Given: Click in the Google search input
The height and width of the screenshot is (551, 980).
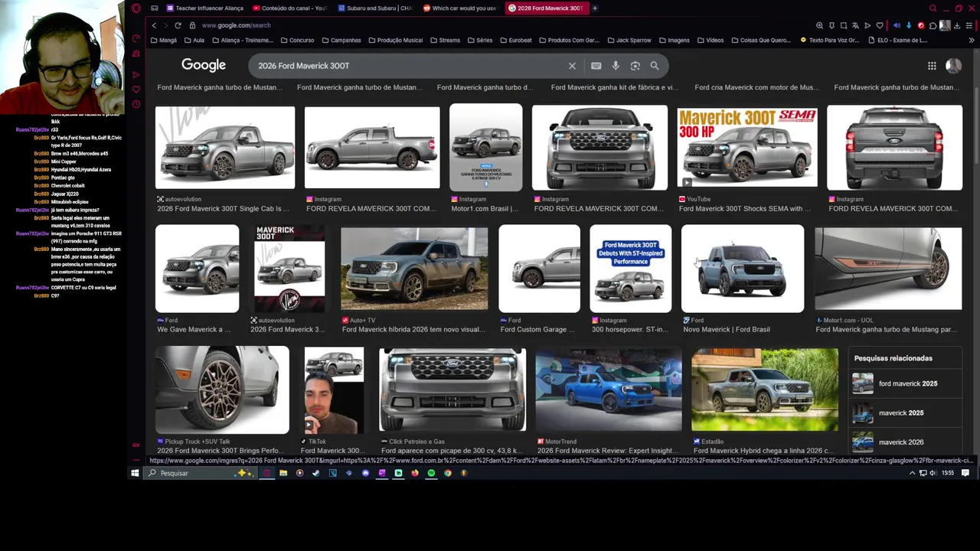Looking at the screenshot, I should pos(410,66).
